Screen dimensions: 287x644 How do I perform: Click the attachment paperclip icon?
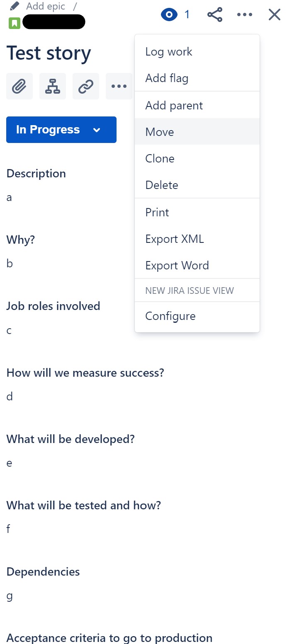click(x=19, y=86)
